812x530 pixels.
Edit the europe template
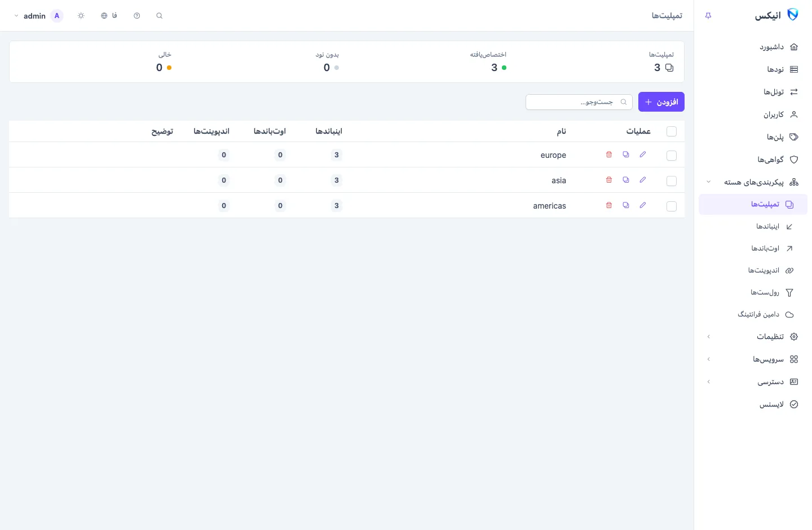click(643, 154)
